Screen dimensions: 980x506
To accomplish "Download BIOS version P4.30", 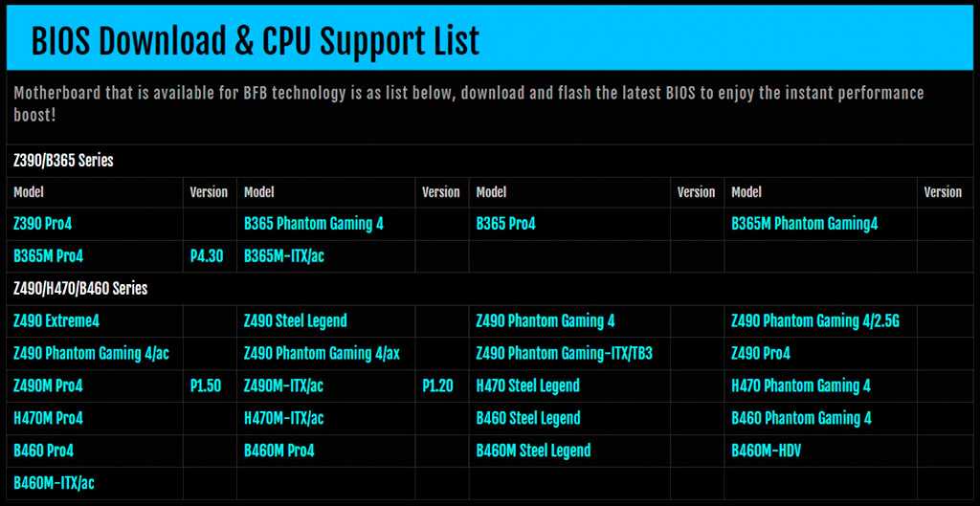I will [x=206, y=256].
